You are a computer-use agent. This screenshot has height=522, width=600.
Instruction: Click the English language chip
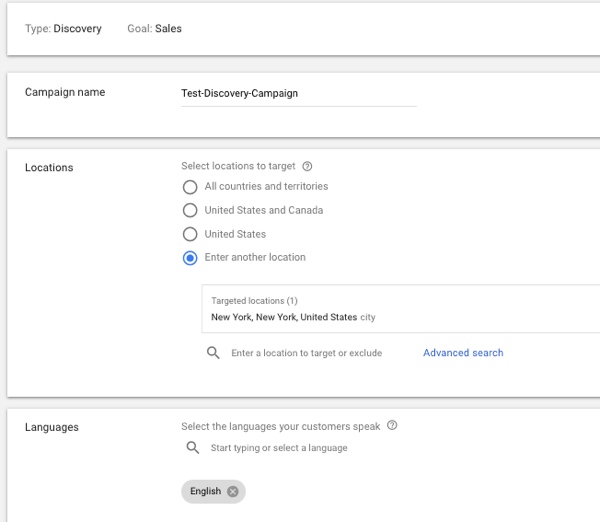tap(213, 491)
